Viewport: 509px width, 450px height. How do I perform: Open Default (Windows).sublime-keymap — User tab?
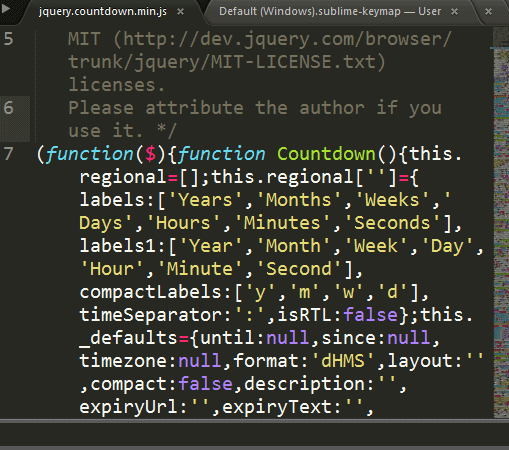click(329, 12)
